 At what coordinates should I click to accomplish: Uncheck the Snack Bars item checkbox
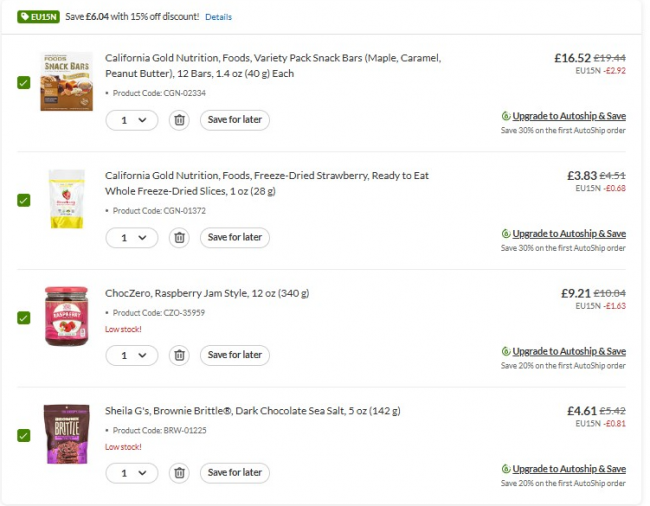pos(24,82)
